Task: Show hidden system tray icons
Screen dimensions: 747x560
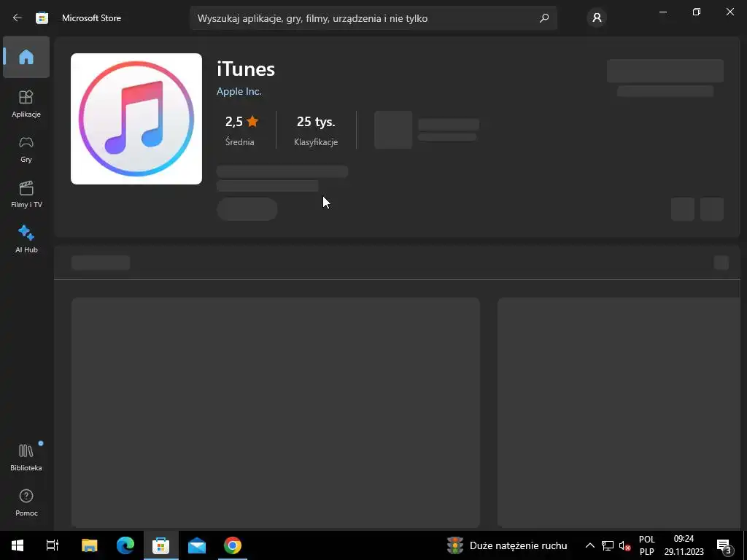Action: coord(589,545)
